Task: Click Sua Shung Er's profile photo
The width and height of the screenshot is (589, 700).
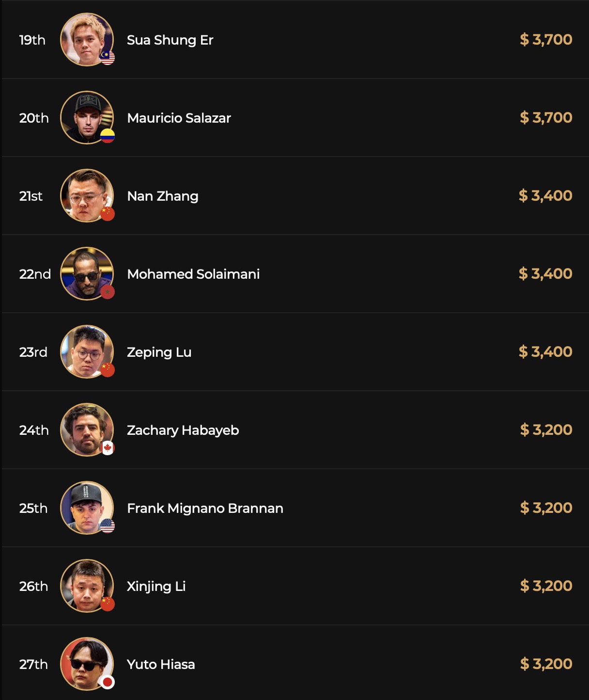Action: (x=86, y=39)
